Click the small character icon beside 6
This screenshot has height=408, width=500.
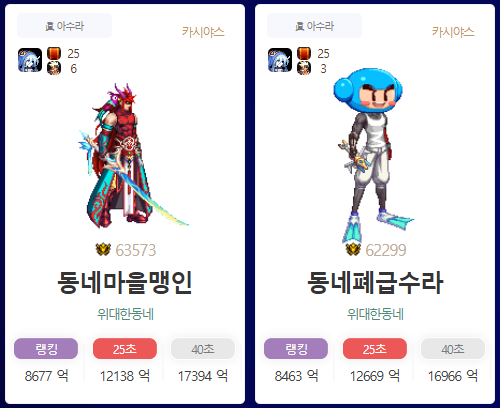(54, 68)
